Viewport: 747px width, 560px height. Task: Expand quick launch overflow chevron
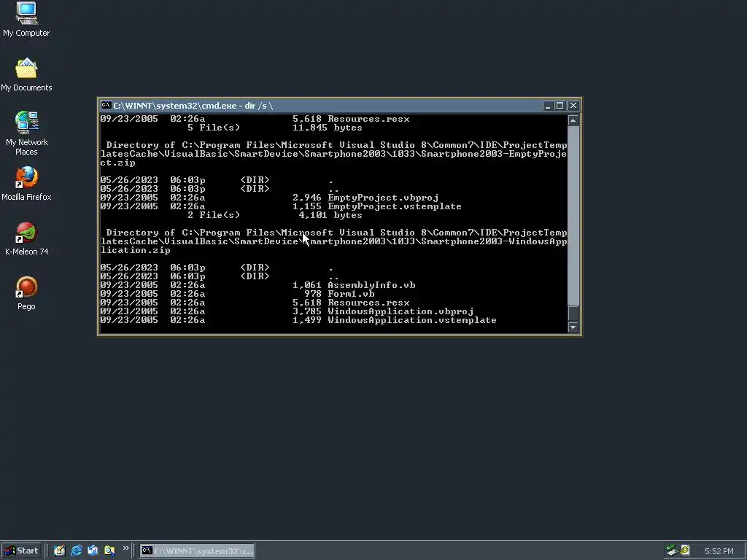[125, 548]
